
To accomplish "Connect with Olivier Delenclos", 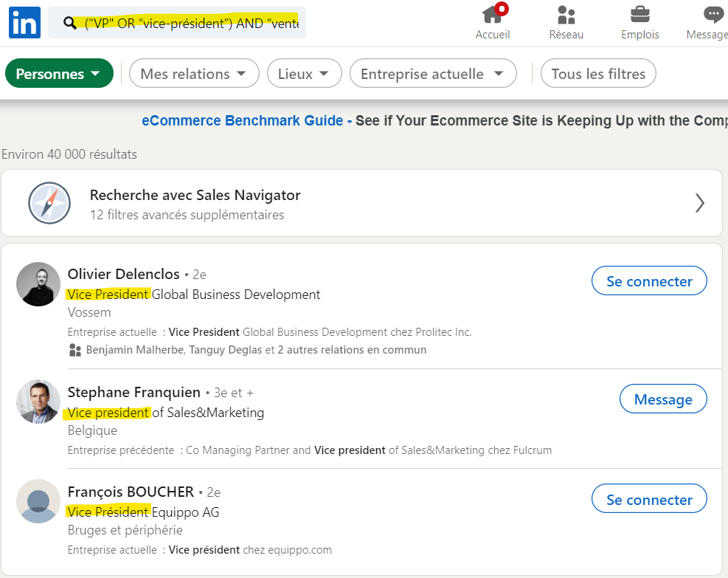I will 649,281.
